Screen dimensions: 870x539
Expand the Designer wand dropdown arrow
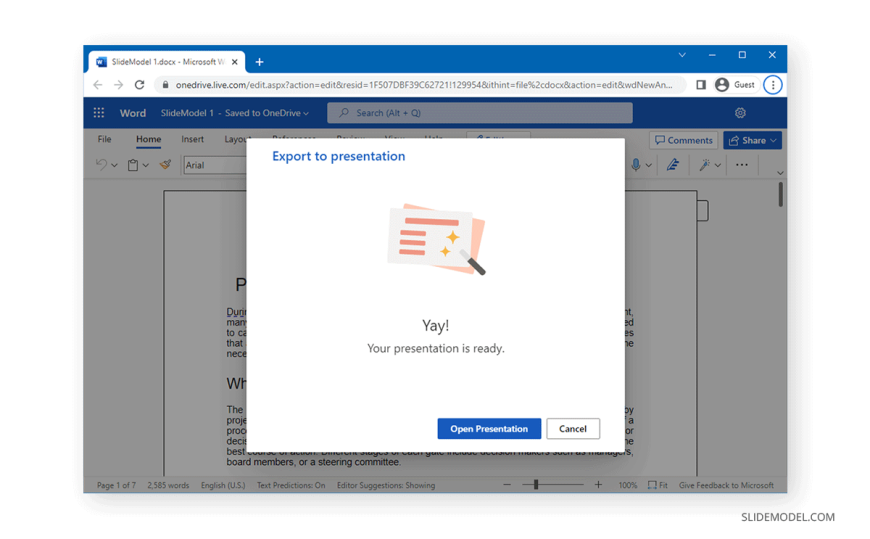(x=718, y=165)
